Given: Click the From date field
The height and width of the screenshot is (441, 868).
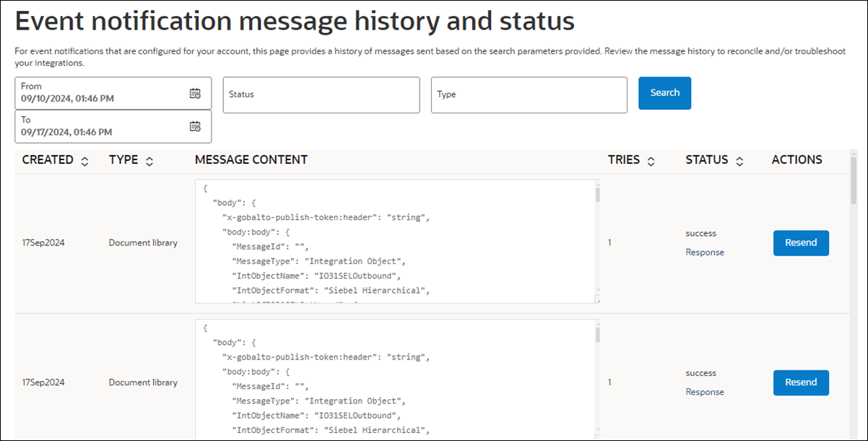Looking at the screenshot, I should click(x=113, y=93).
